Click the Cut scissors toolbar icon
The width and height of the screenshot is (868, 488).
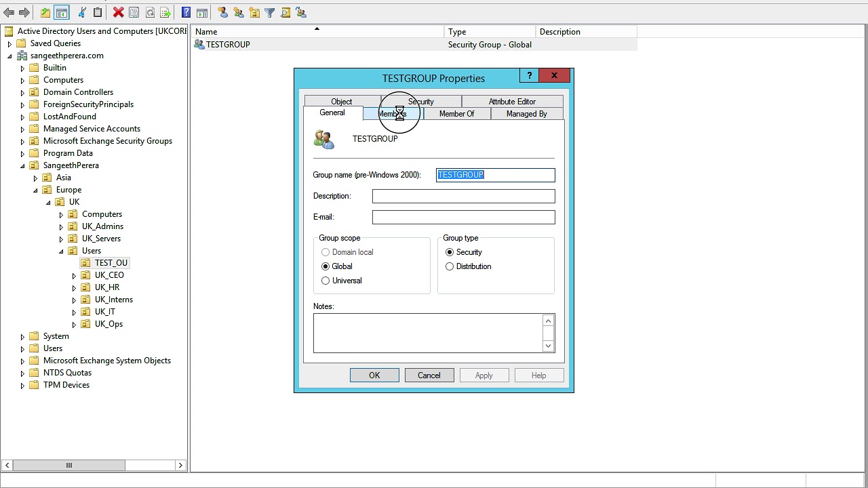tap(82, 12)
